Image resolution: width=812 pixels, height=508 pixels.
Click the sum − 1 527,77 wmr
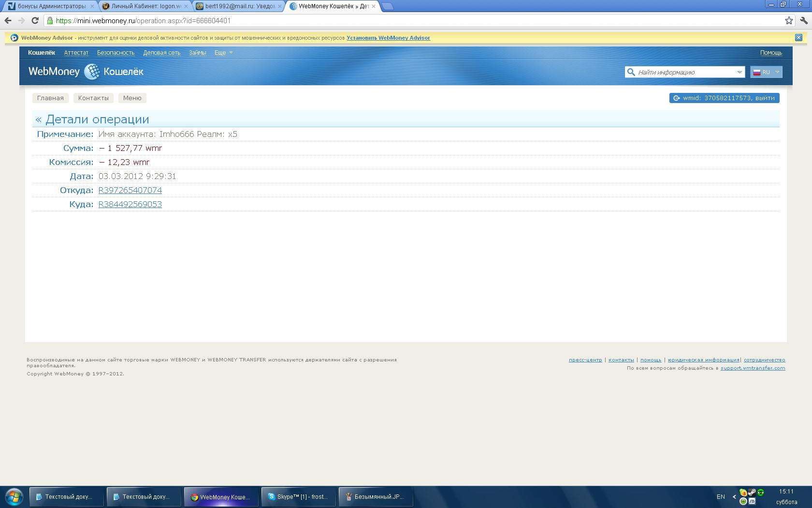(130, 148)
